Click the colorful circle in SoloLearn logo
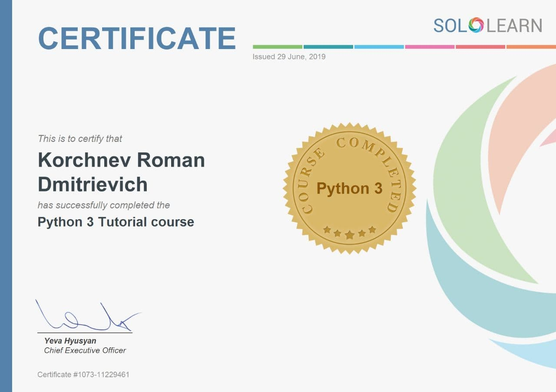The width and height of the screenshot is (556, 392). (476, 25)
